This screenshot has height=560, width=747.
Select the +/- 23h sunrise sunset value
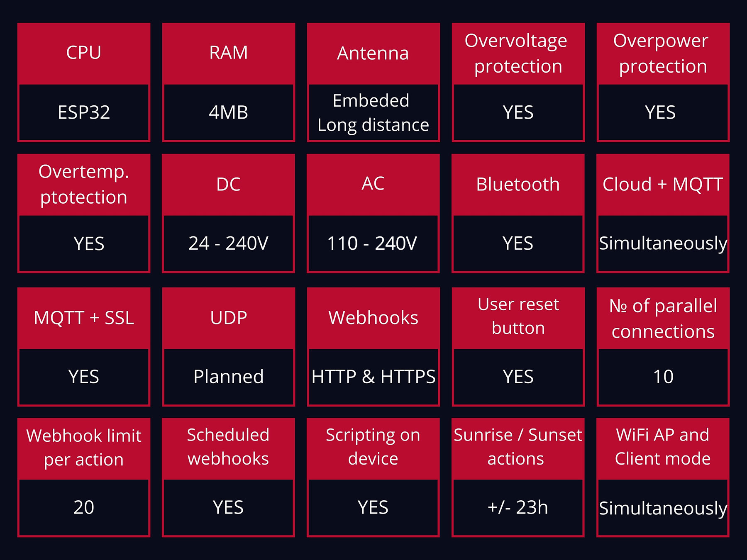(x=518, y=508)
